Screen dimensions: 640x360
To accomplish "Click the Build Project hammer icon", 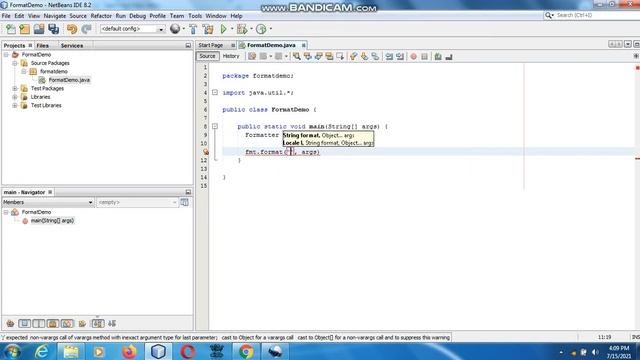I will click(193, 29).
